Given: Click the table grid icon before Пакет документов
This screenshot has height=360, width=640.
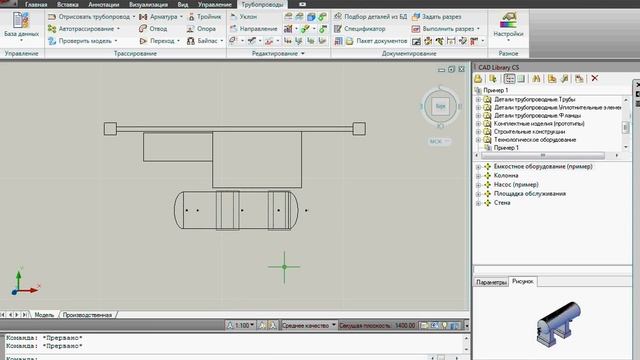Looking at the screenshot, I should coord(338,41).
